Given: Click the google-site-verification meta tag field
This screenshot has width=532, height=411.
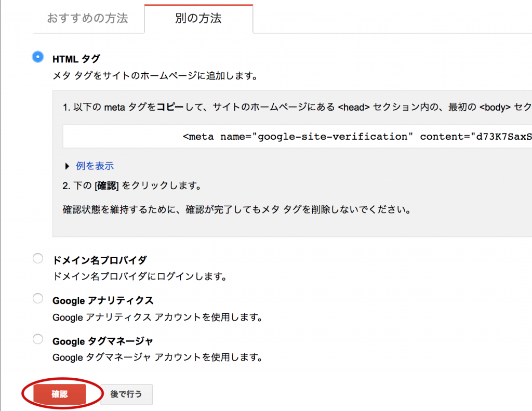Looking at the screenshot, I should pos(297,137).
